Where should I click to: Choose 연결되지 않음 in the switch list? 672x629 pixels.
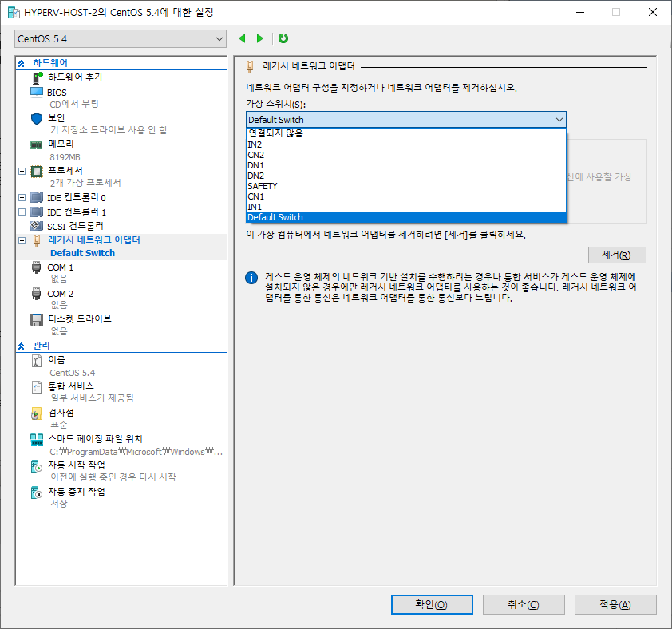click(275, 133)
